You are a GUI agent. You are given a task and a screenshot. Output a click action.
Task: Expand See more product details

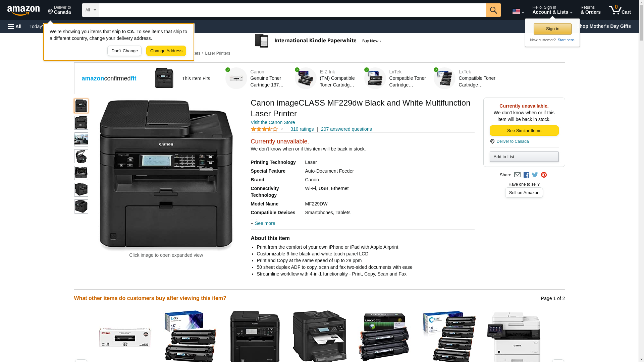tap(264, 223)
